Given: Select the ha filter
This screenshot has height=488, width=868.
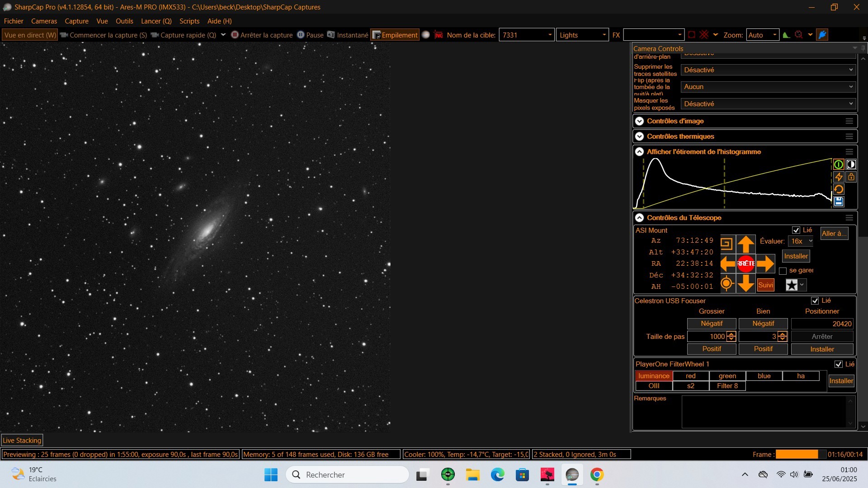Looking at the screenshot, I should click(x=801, y=376).
